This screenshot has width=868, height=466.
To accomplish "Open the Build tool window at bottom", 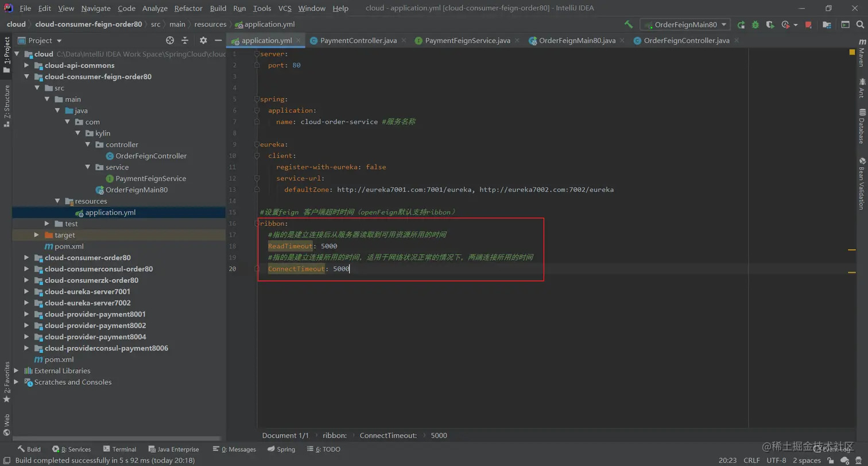I will 29,449.
